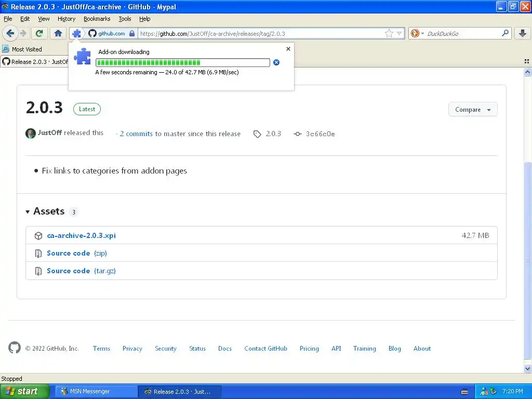Cancel the add-on download
This screenshot has height=399, width=532.
point(276,62)
